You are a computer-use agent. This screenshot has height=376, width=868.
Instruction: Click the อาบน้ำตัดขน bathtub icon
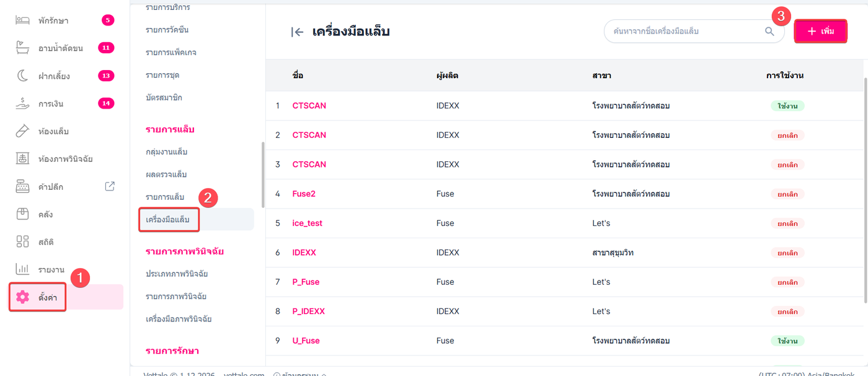click(x=23, y=48)
